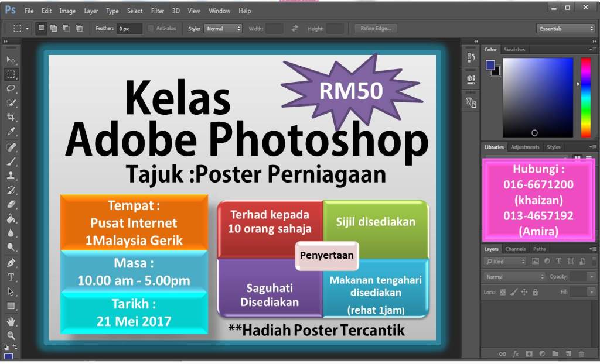Open the History panel icon
Viewport: 600px width, 364px height.
[x=471, y=57]
